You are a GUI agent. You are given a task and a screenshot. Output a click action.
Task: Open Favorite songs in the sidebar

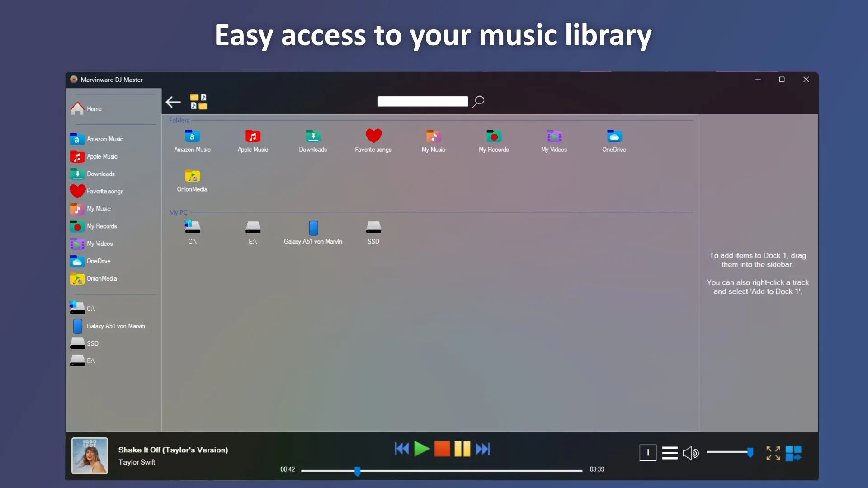pyautogui.click(x=97, y=192)
